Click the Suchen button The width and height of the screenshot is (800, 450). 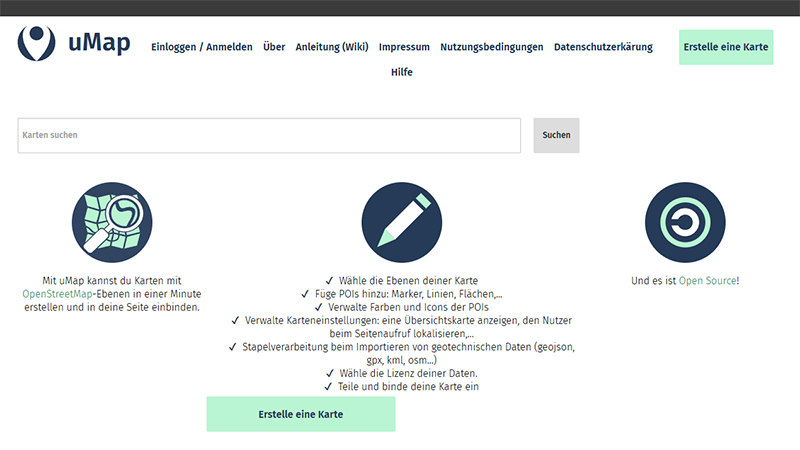click(556, 135)
